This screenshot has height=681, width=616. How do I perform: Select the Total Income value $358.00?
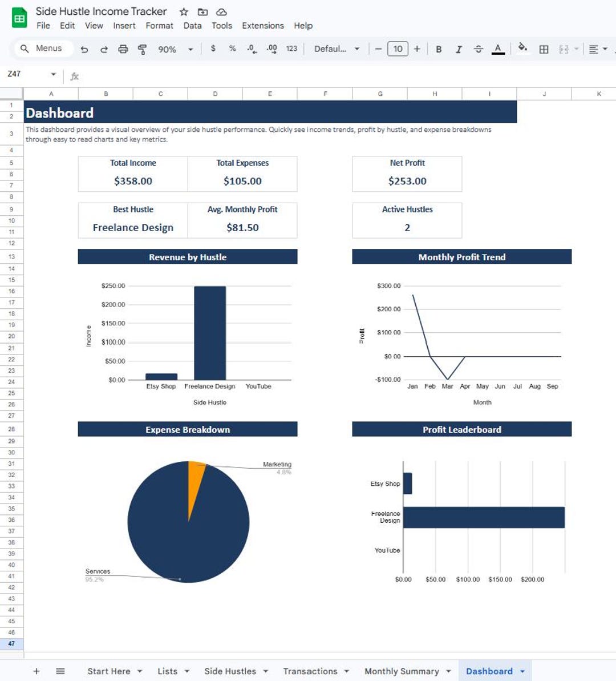133,181
